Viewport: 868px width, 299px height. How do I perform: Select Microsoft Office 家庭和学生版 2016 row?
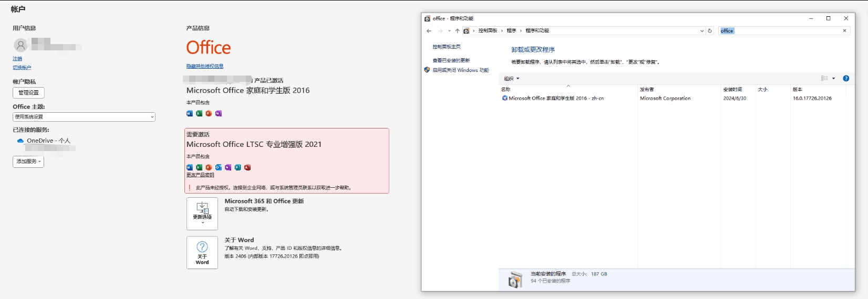click(x=673, y=98)
